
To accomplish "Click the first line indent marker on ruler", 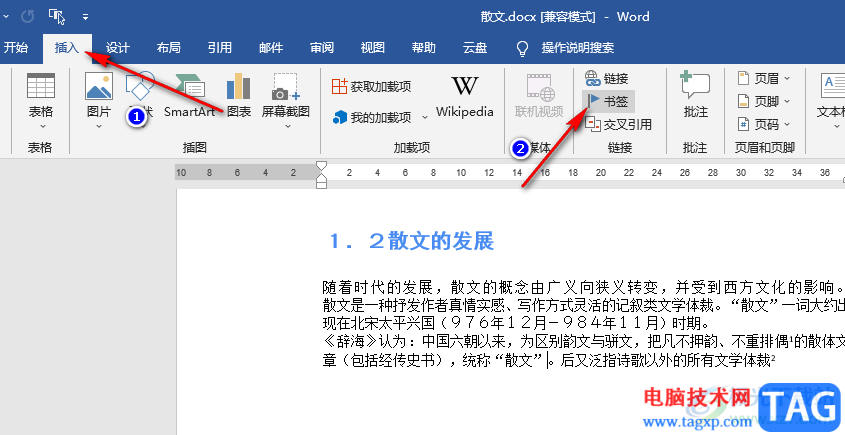I will (321, 165).
